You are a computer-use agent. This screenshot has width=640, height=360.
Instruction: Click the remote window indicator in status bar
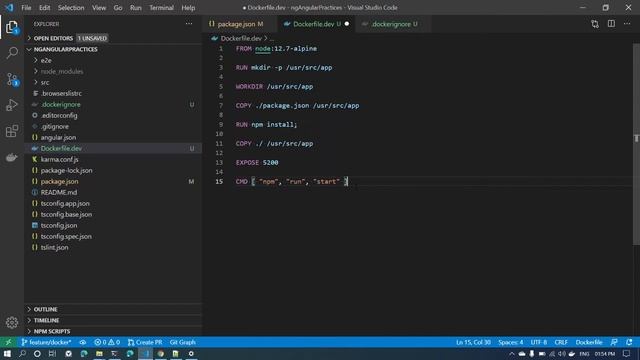pos(8,342)
